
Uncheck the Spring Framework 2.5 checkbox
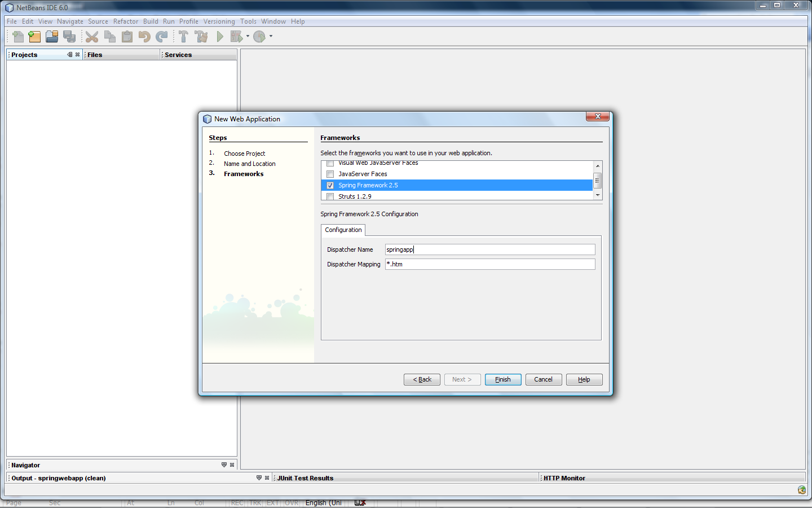coord(330,186)
